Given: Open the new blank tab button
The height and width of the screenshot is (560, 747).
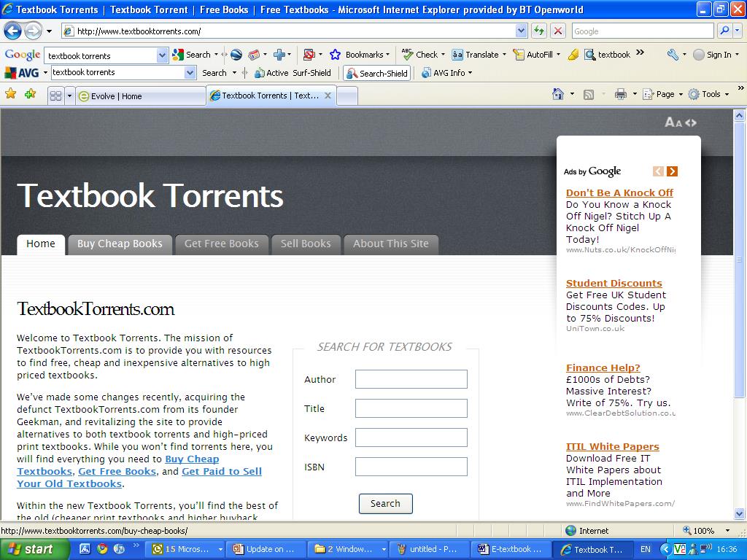Looking at the screenshot, I should 347,96.
